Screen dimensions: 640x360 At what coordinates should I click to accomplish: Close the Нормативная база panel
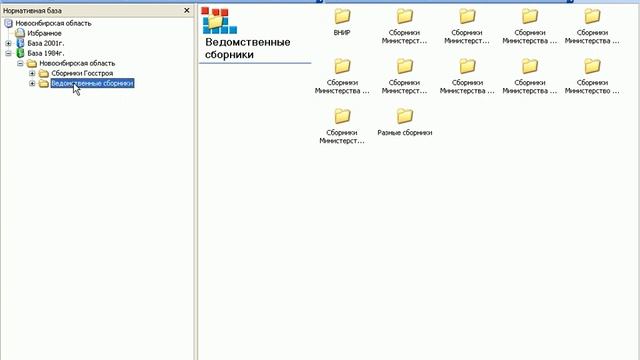(x=187, y=10)
